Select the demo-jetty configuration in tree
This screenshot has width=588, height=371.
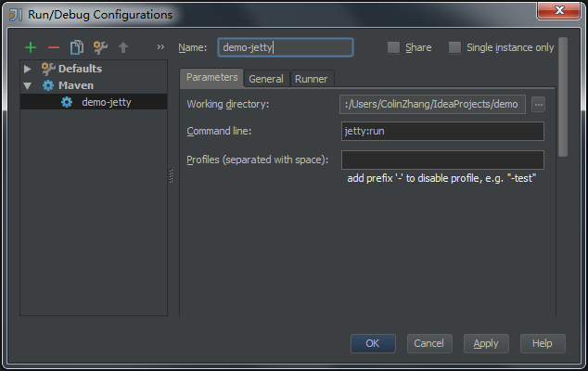[x=106, y=102]
